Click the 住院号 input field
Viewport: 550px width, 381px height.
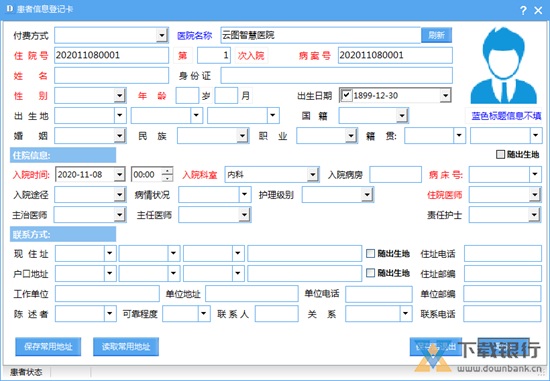point(112,55)
